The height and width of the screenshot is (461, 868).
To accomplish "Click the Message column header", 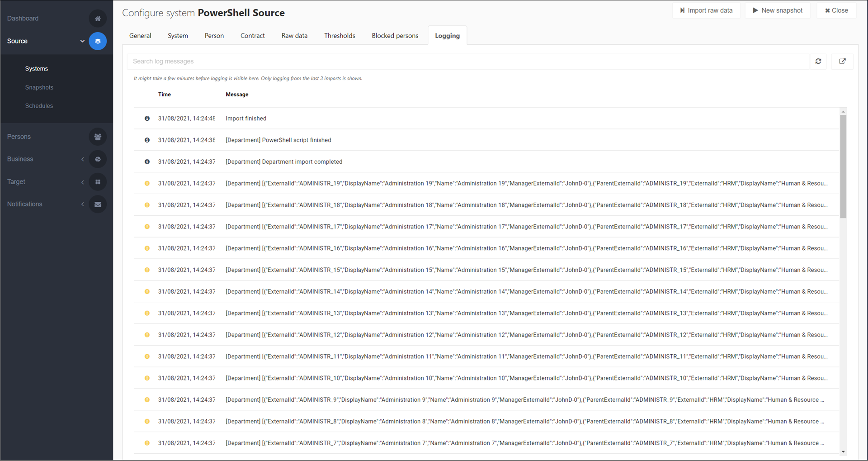I will (x=237, y=95).
